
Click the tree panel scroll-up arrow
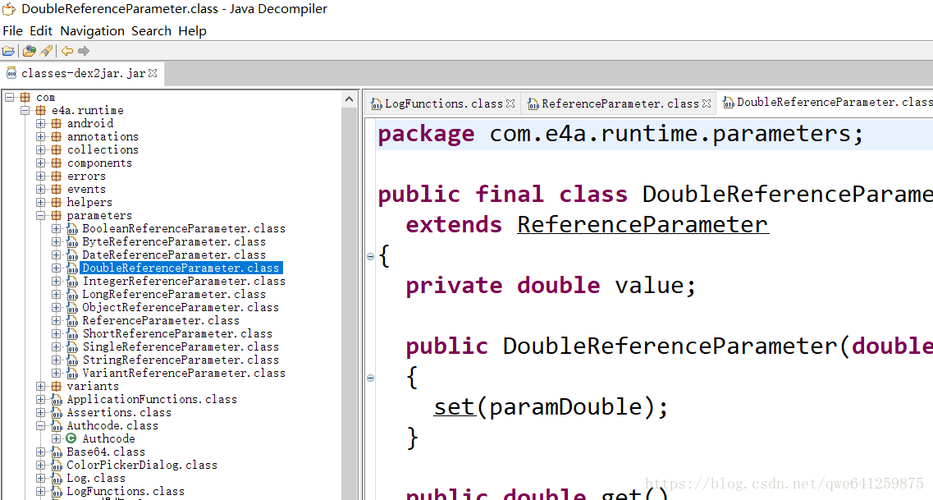[x=350, y=100]
